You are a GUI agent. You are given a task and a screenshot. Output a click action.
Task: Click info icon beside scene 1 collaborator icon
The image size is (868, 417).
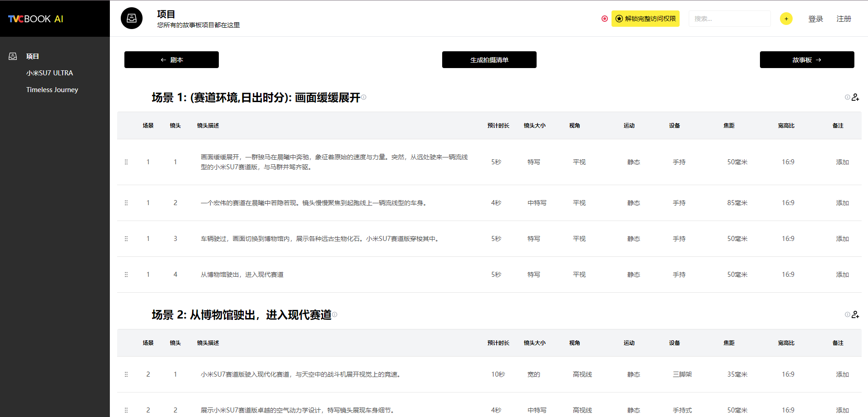tap(847, 97)
